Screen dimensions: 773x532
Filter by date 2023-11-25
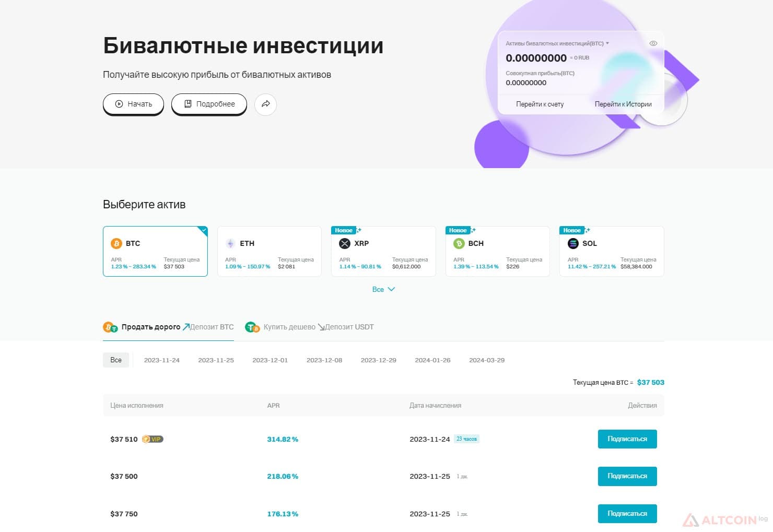click(216, 360)
